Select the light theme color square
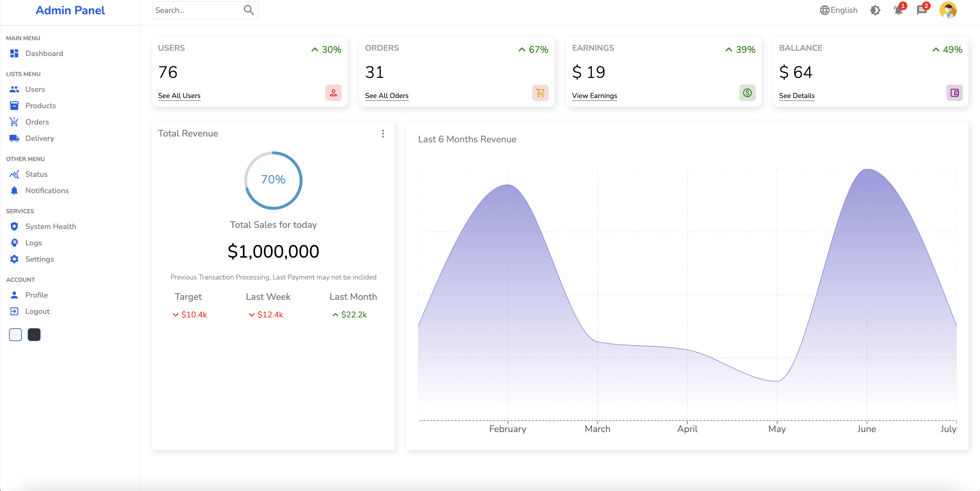Viewport: 980px width, 491px height. (15, 335)
